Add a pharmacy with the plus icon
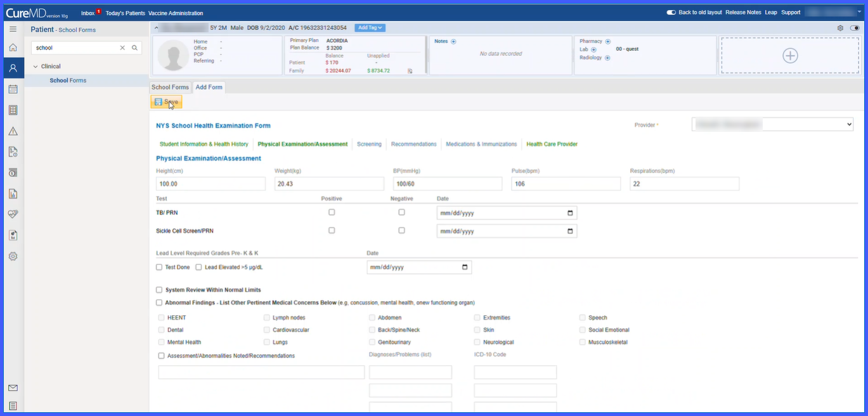This screenshot has width=868, height=416. pyautogui.click(x=607, y=41)
